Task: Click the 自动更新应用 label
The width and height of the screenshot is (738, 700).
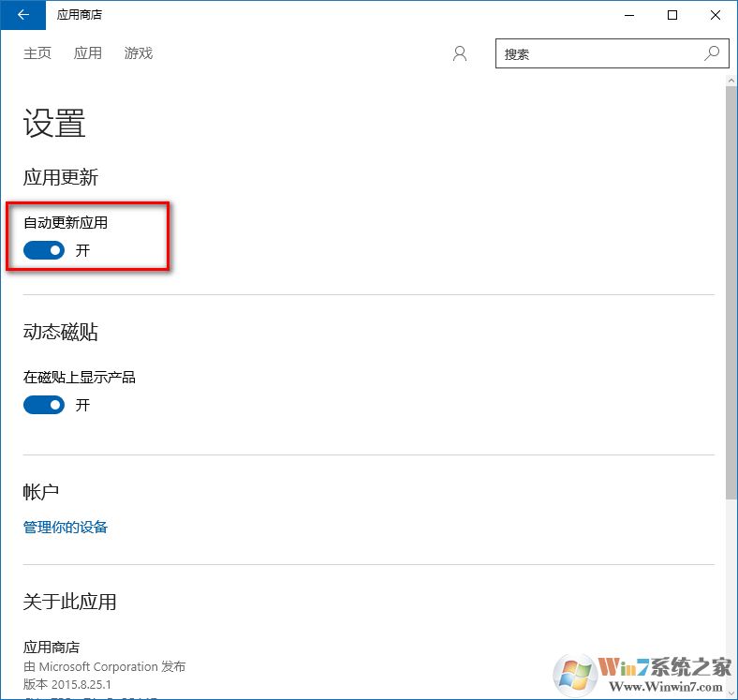Action: coord(66,222)
